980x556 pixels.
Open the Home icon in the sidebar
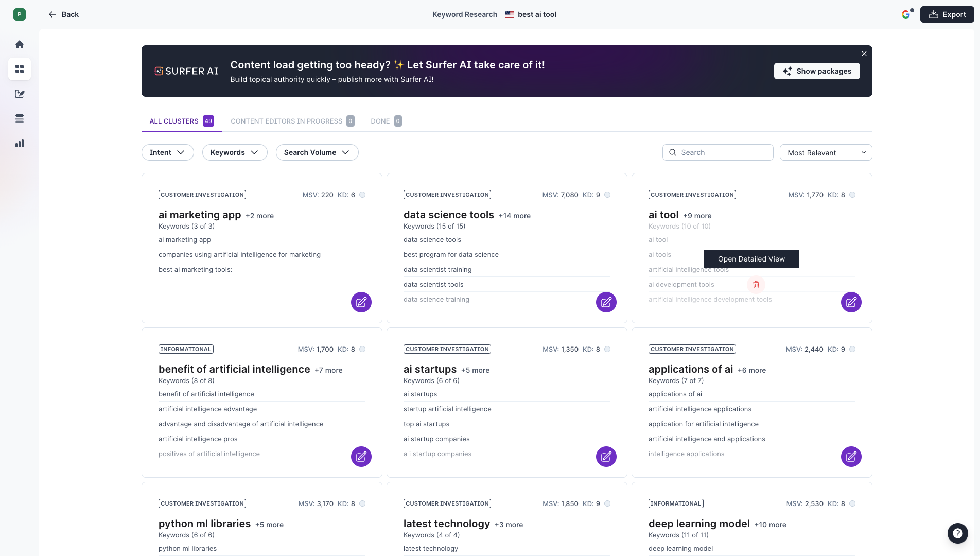click(x=20, y=44)
